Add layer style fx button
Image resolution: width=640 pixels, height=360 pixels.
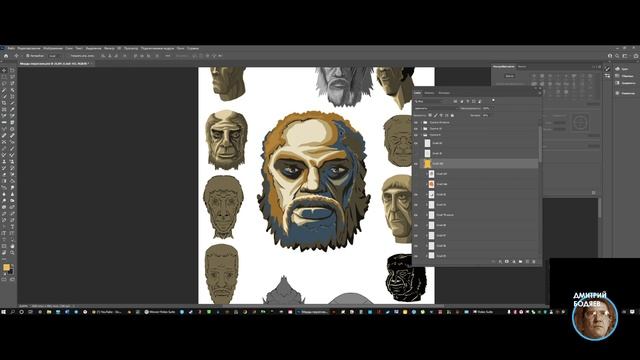[x=500, y=261]
